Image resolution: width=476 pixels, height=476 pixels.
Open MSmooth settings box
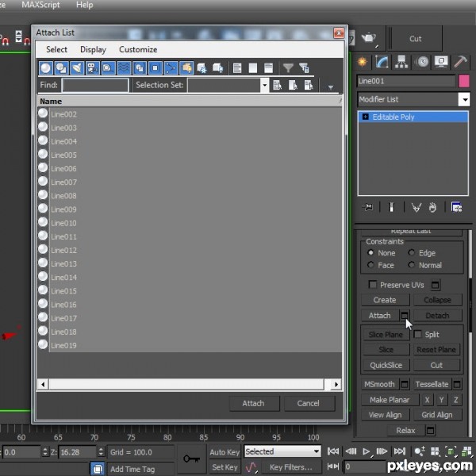click(405, 384)
